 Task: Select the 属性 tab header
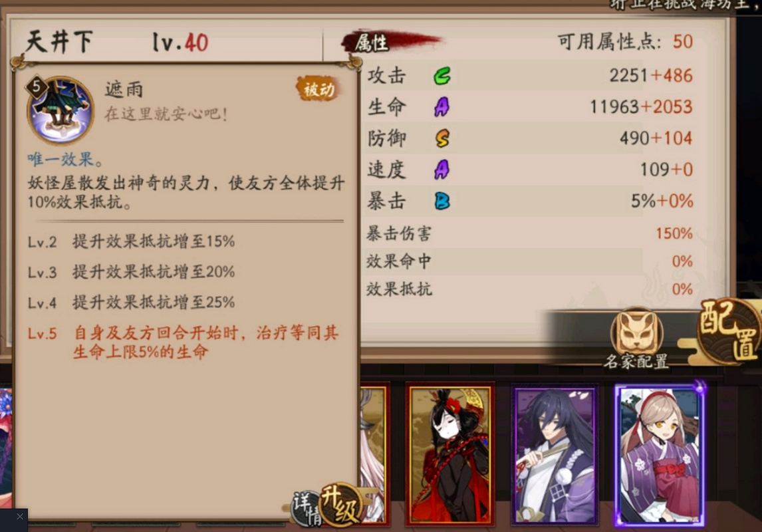tap(371, 43)
